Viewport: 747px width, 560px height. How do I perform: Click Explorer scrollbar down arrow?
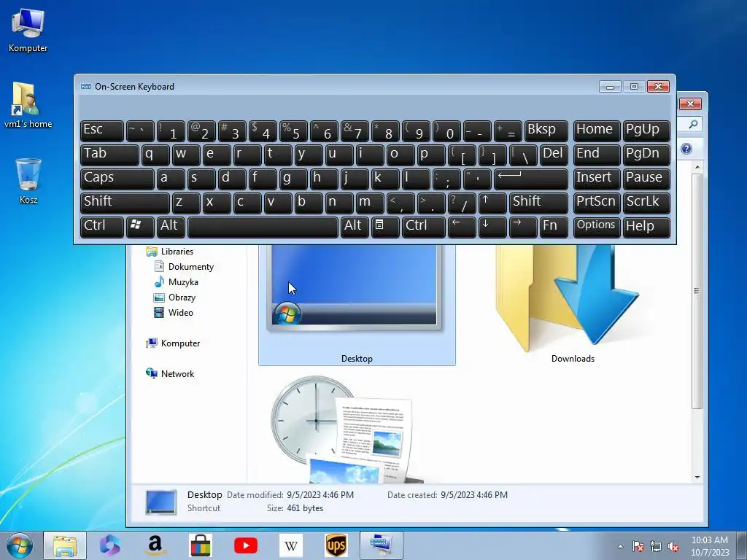pos(697,477)
